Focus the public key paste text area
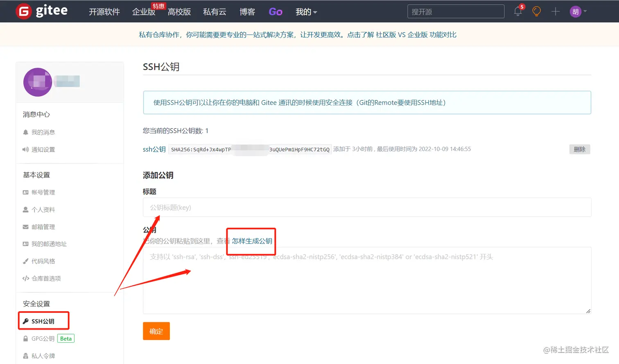The height and width of the screenshot is (364, 619). (367, 280)
